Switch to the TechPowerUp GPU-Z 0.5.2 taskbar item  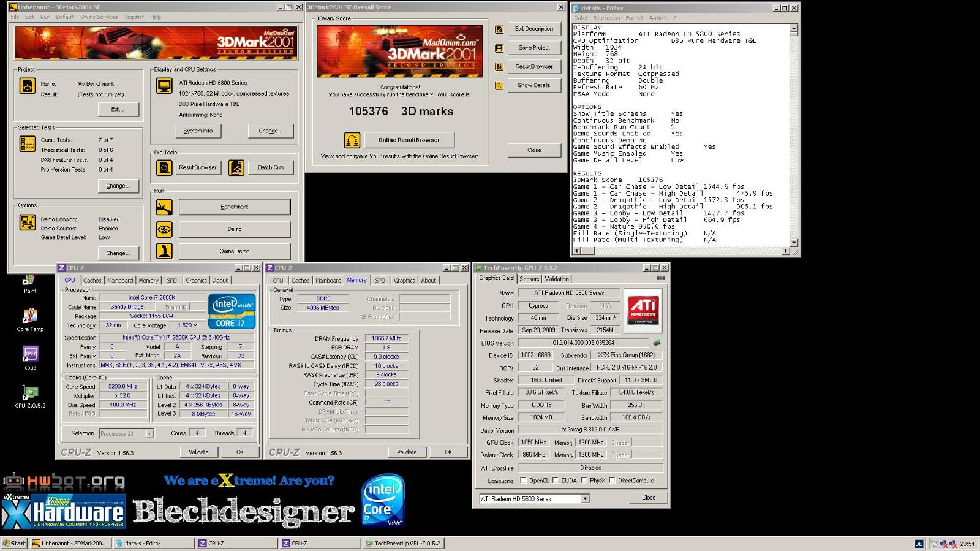click(403, 544)
